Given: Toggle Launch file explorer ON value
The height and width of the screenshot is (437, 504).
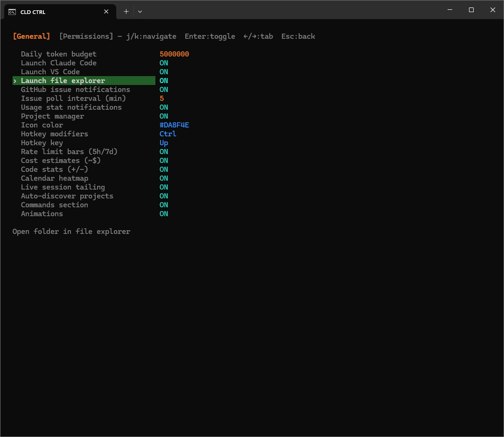Looking at the screenshot, I should tap(164, 81).
